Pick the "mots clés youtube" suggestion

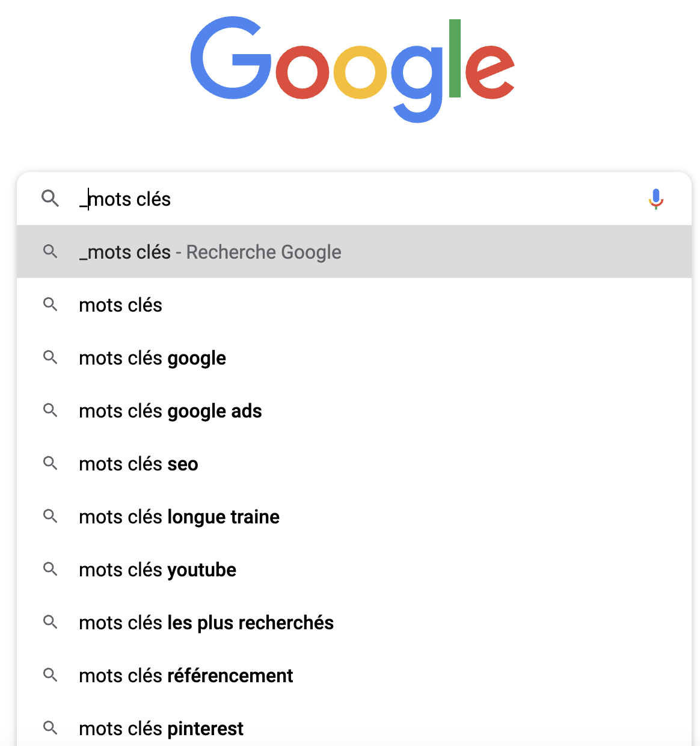(158, 570)
